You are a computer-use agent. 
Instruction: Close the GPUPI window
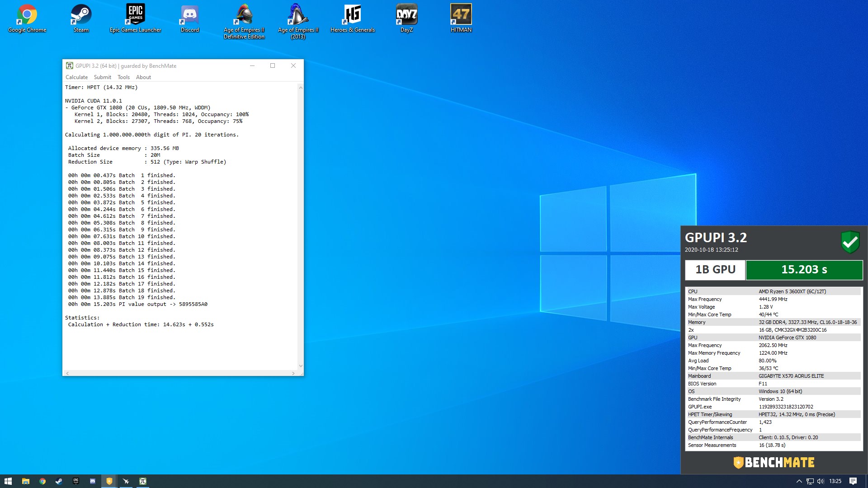[x=293, y=66]
